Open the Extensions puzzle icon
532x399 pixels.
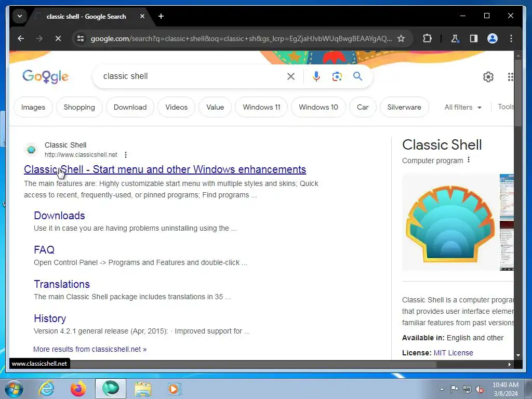427,38
